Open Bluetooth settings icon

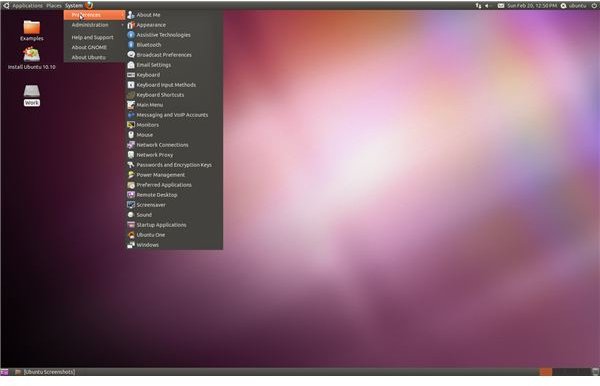point(131,45)
